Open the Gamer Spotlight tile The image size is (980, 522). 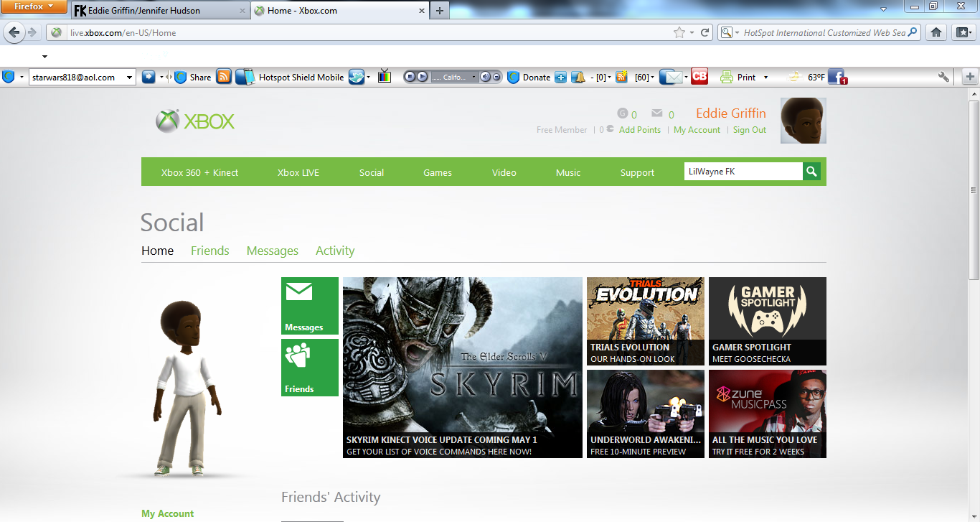(768, 321)
